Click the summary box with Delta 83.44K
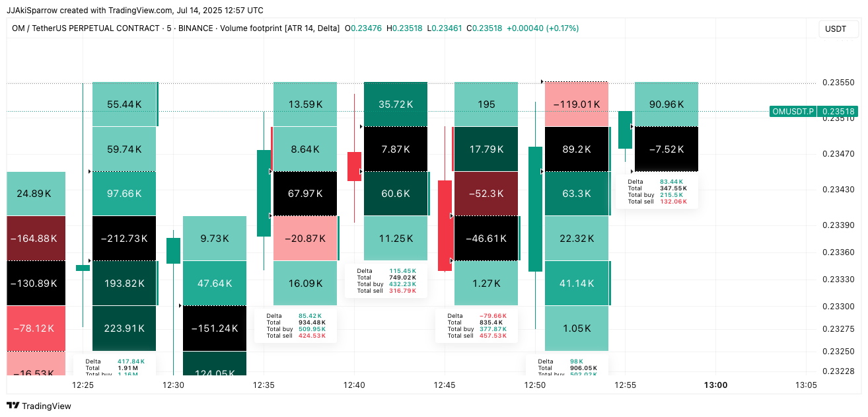868x417 pixels. point(657,191)
